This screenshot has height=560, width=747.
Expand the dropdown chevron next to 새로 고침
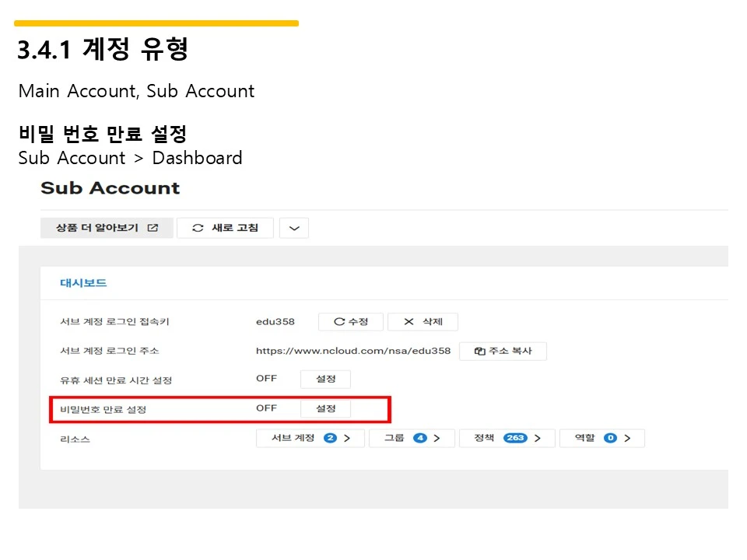pos(294,228)
